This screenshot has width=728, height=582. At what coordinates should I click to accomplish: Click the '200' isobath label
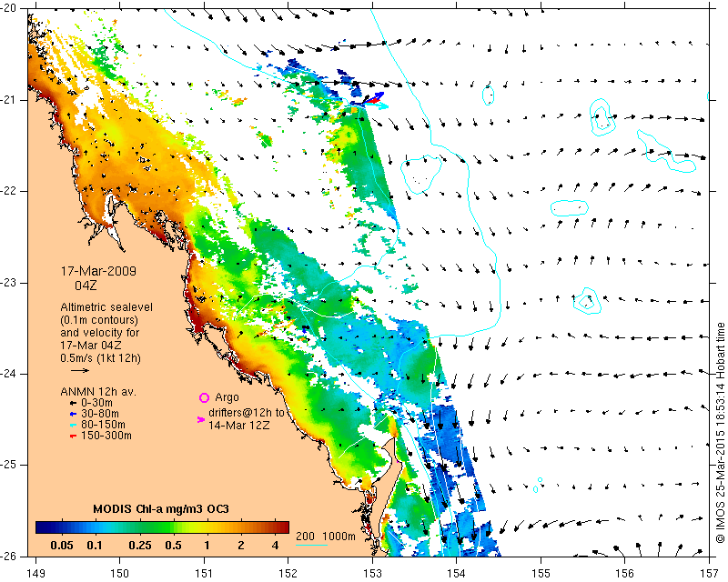coord(305,537)
